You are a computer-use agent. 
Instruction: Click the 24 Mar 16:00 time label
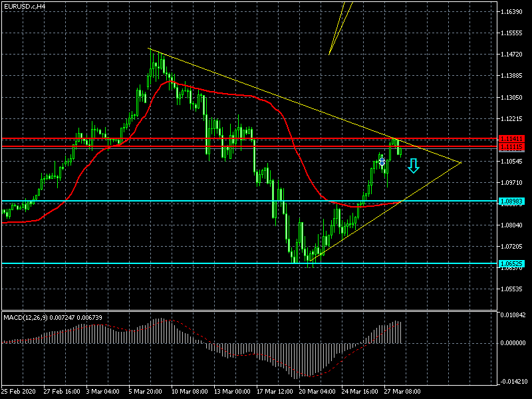pyautogui.click(x=360, y=391)
